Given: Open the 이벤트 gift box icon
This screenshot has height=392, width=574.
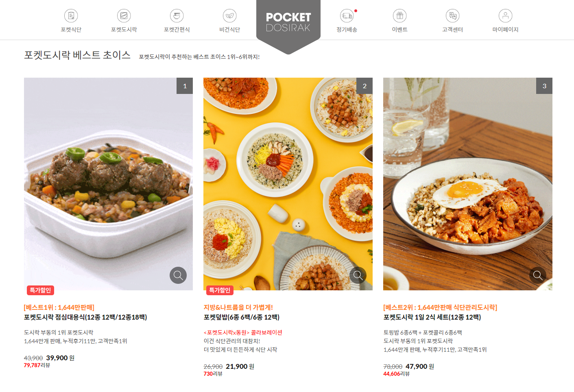Looking at the screenshot, I should coord(400,16).
